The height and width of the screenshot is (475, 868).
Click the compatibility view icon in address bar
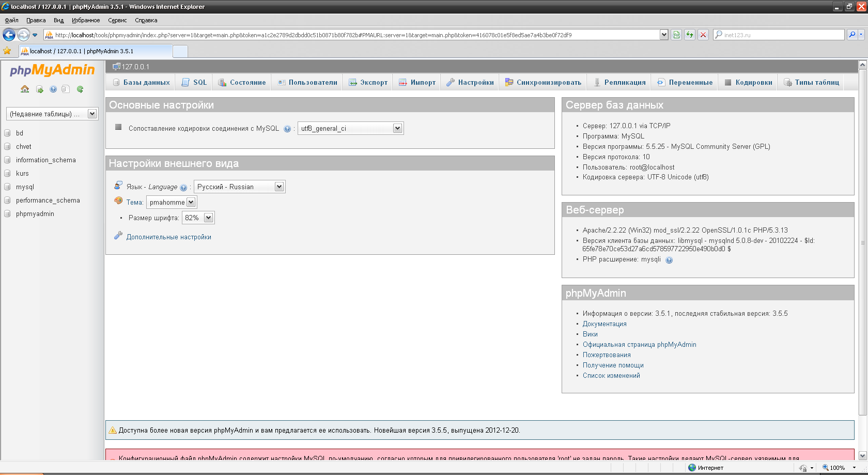click(676, 35)
